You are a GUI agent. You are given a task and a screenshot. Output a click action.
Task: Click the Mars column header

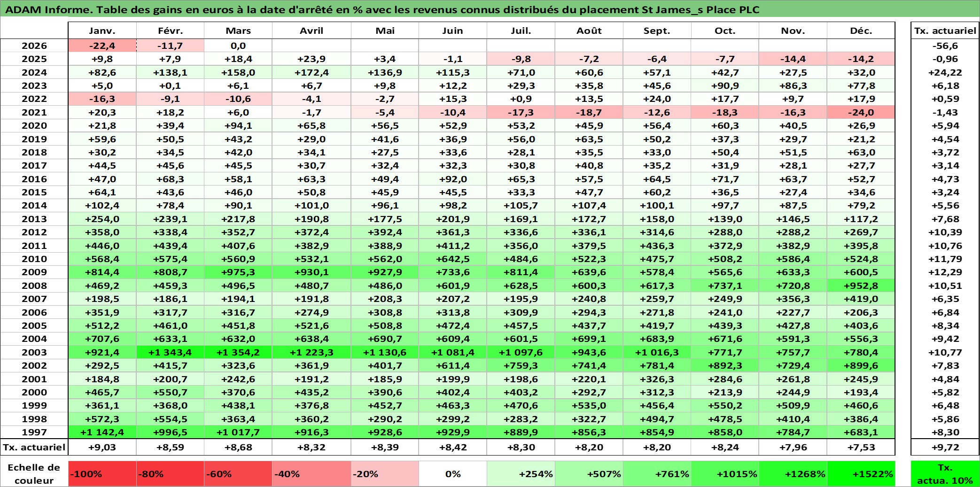point(238,31)
